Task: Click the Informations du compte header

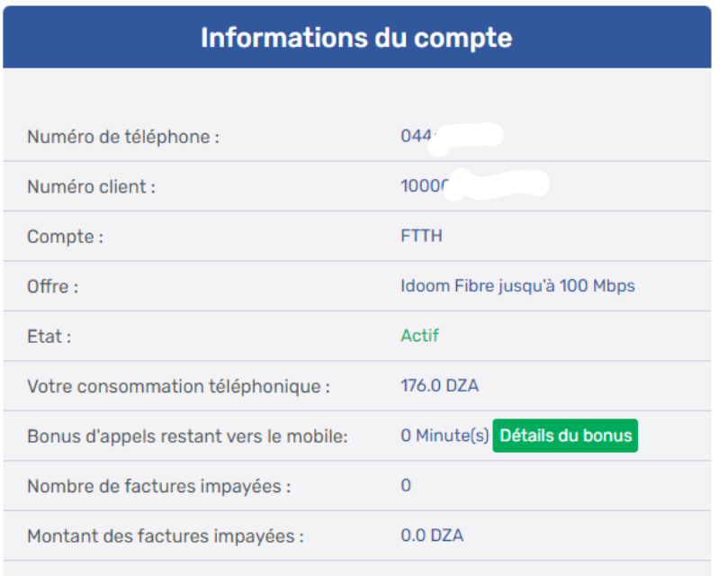Action: coord(356,38)
